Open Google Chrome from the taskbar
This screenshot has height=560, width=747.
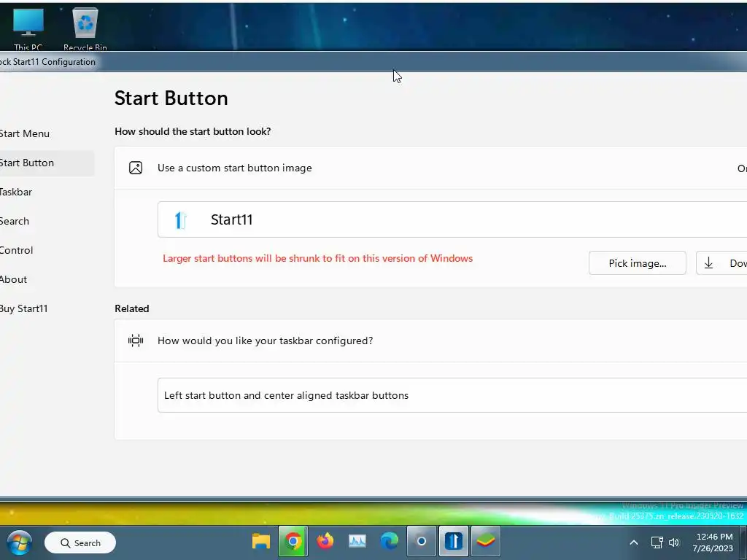point(293,542)
